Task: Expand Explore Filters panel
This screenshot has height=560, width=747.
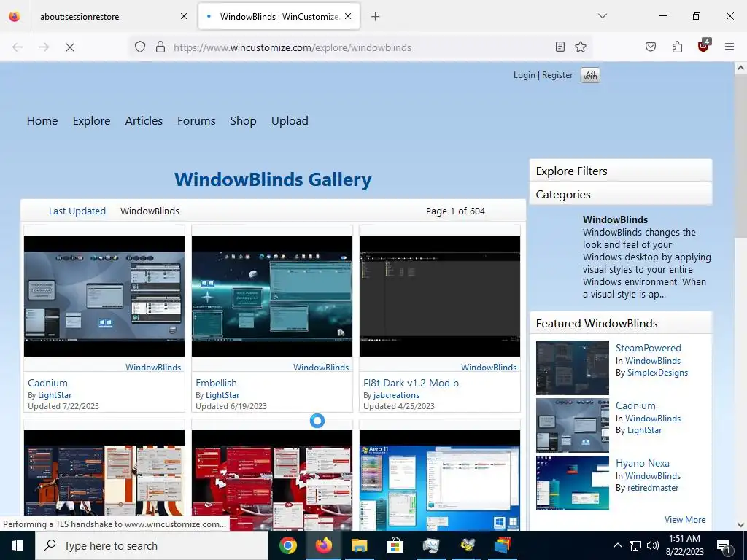Action: click(x=620, y=171)
